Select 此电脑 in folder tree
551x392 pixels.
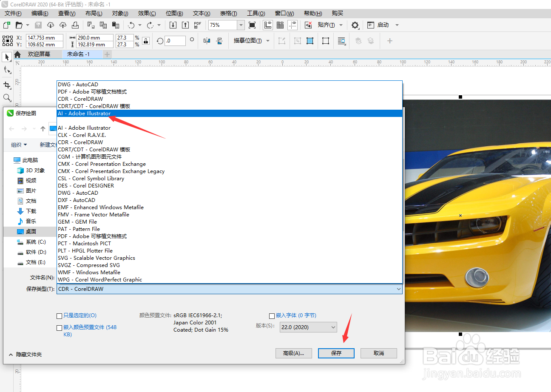point(26,160)
